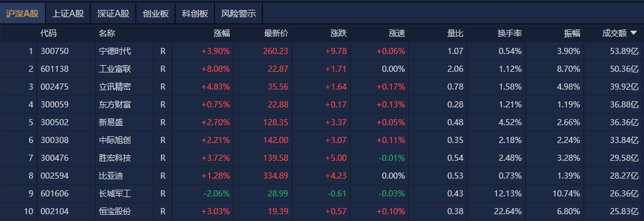Click the 振幅 column header
644x221 pixels.
click(x=572, y=34)
